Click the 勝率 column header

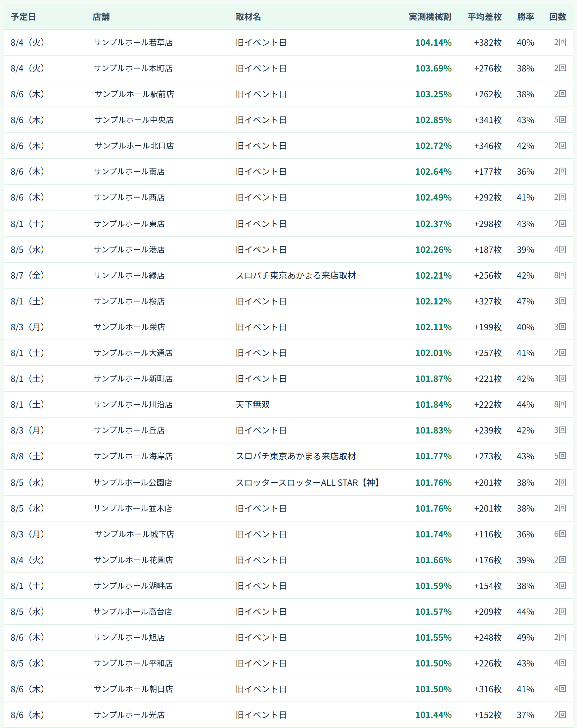525,17
